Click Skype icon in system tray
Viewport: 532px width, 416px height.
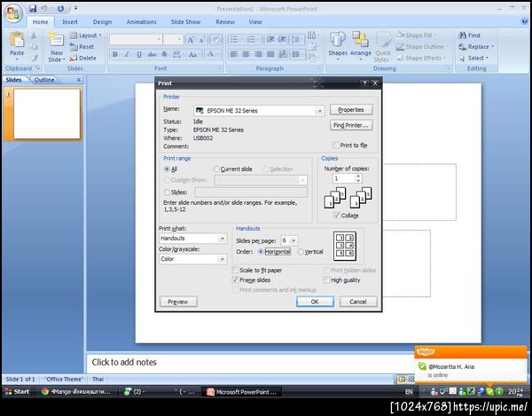489,391
